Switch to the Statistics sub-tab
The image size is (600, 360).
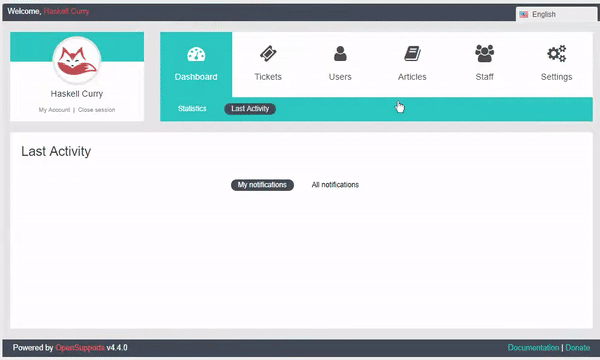coord(192,109)
